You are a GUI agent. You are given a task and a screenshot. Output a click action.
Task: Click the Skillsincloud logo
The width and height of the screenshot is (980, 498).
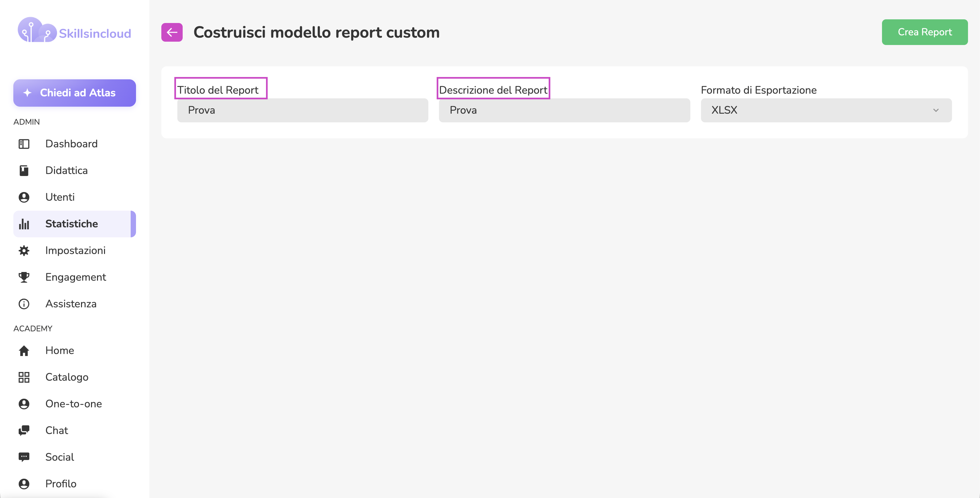click(x=75, y=30)
